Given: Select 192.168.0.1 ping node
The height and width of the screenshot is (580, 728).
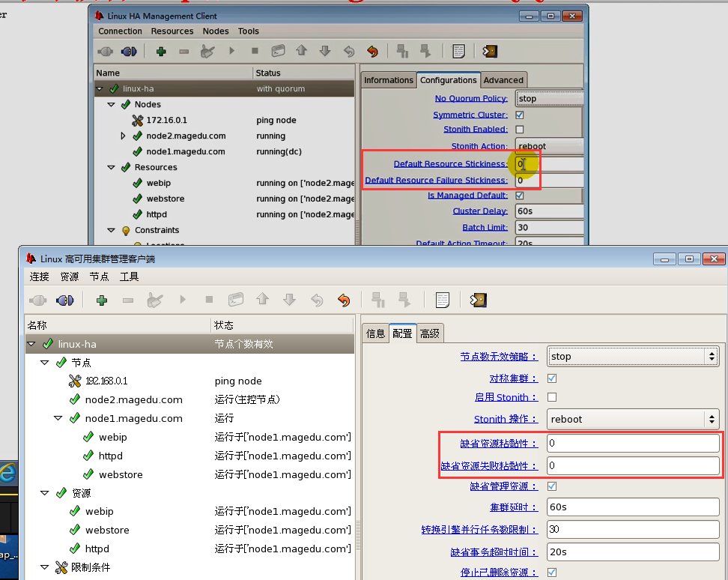Looking at the screenshot, I should 106,381.
